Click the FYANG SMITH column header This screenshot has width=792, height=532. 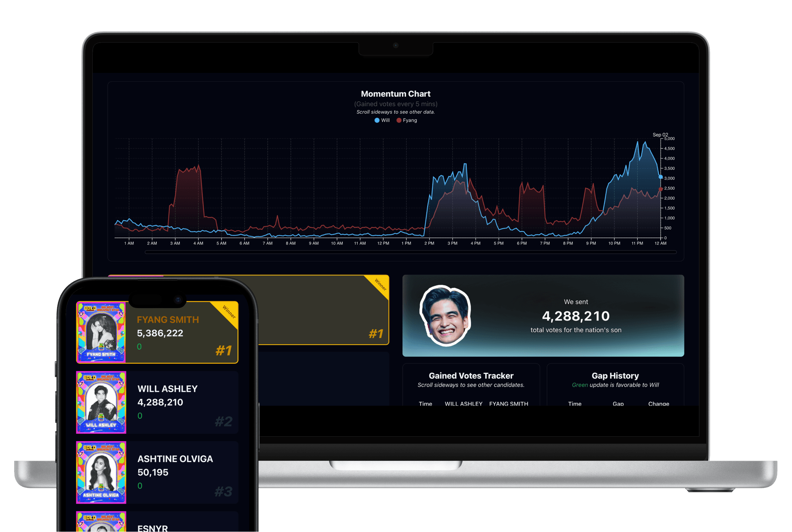509,404
